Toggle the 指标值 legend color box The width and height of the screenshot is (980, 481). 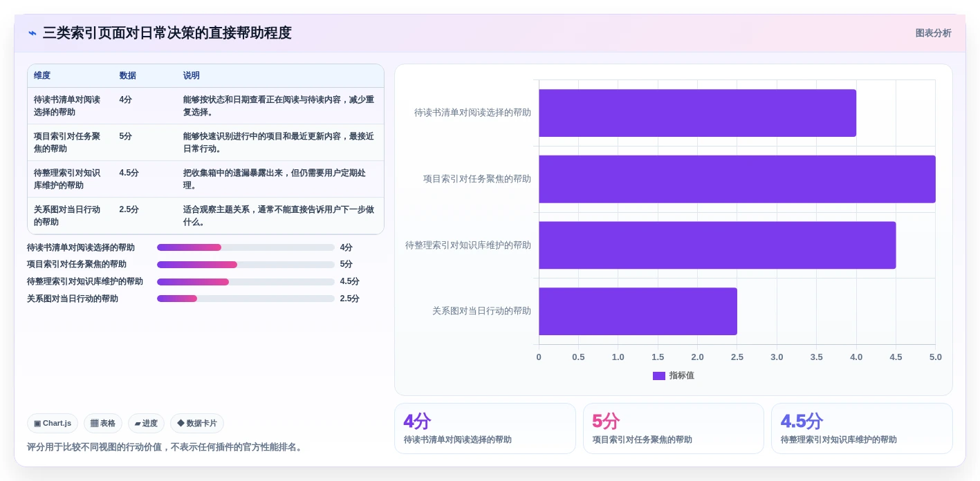(x=659, y=376)
